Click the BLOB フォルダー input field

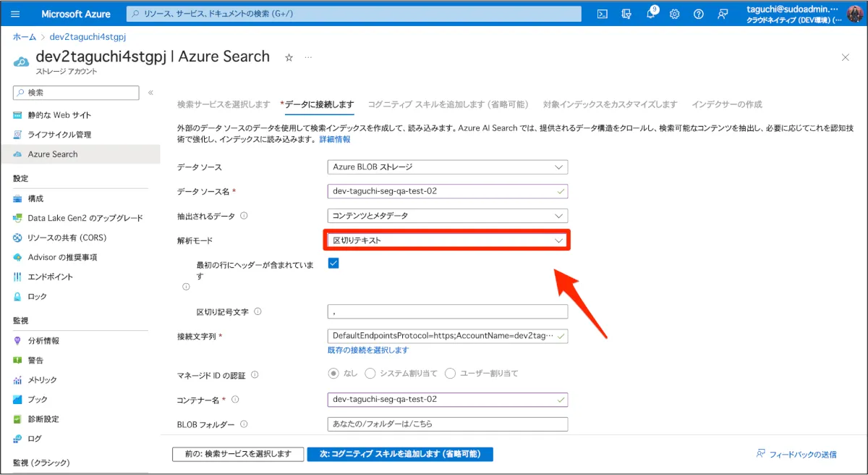(x=448, y=424)
